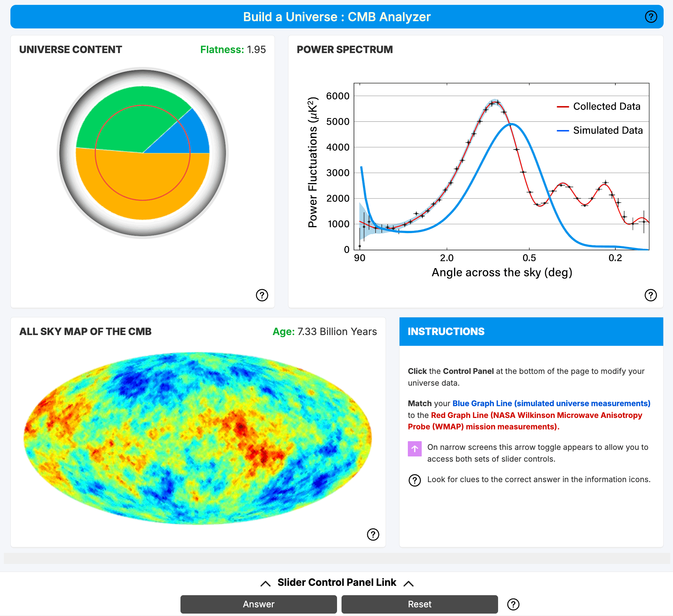Open help icon in title bar
Image resolution: width=673 pixels, height=616 pixels.
click(x=651, y=17)
